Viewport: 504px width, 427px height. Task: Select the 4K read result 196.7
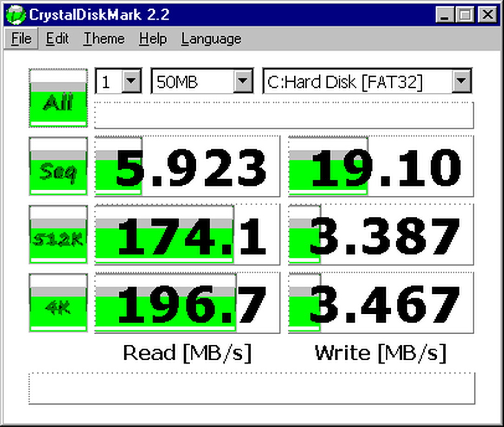(x=187, y=303)
